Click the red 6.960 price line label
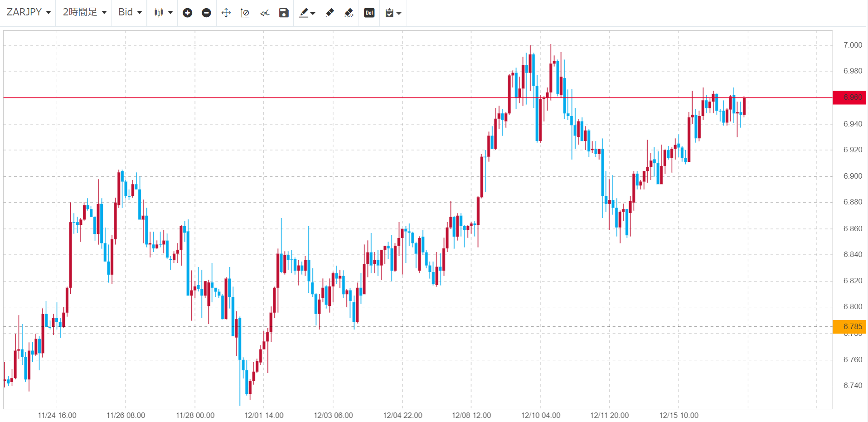 point(849,97)
